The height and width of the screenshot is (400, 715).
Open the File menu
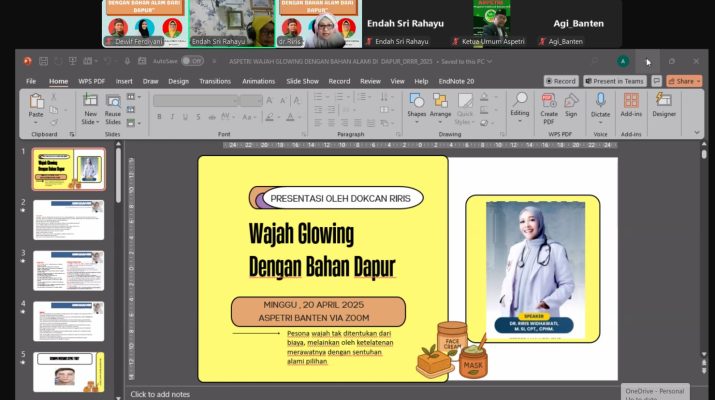[x=31, y=81]
